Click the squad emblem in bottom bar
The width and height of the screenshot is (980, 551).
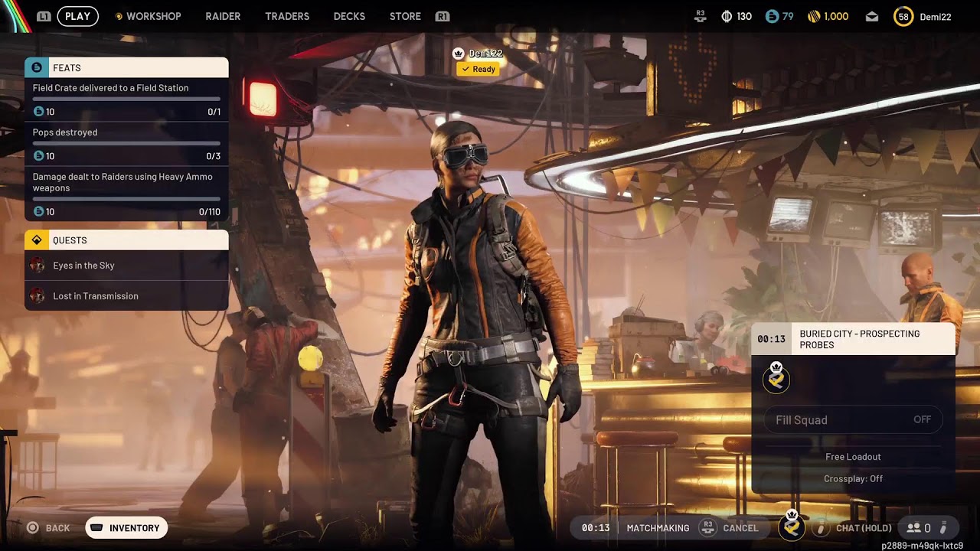point(792,527)
